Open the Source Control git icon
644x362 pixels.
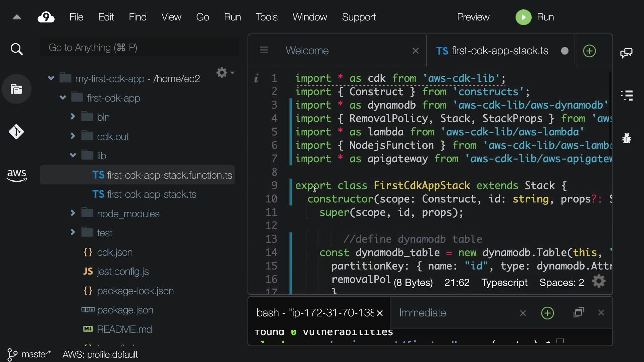16,132
